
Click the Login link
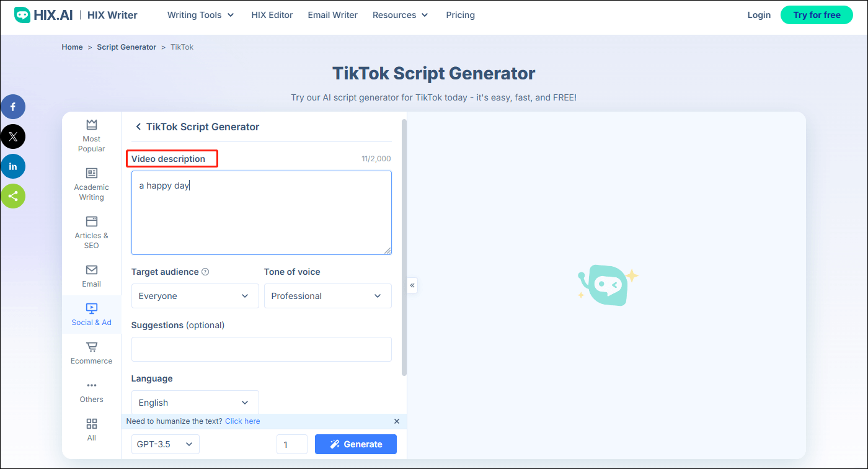[x=759, y=15]
